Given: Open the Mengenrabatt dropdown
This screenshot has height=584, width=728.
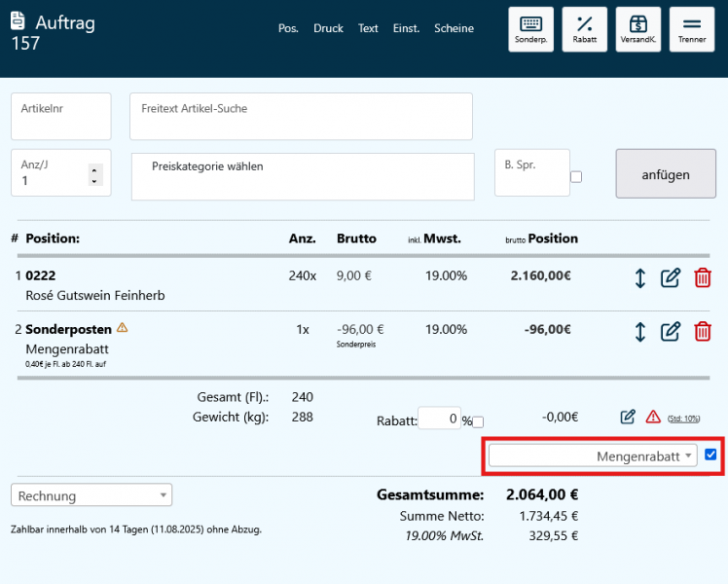Looking at the screenshot, I should pos(593,456).
